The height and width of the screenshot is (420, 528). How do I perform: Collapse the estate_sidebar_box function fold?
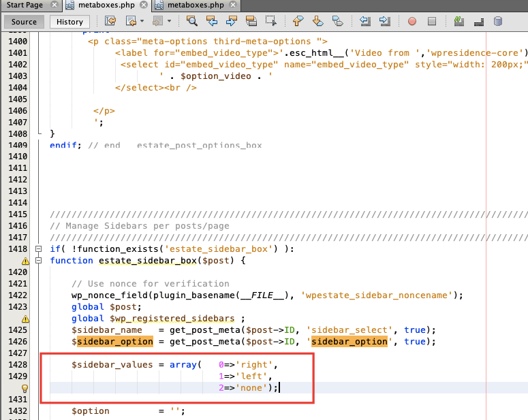click(39, 261)
